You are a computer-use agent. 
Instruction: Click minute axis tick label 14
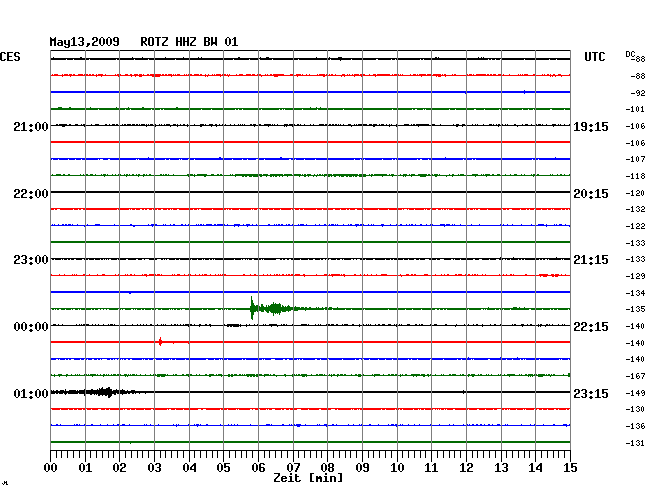[x=535, y=468]
